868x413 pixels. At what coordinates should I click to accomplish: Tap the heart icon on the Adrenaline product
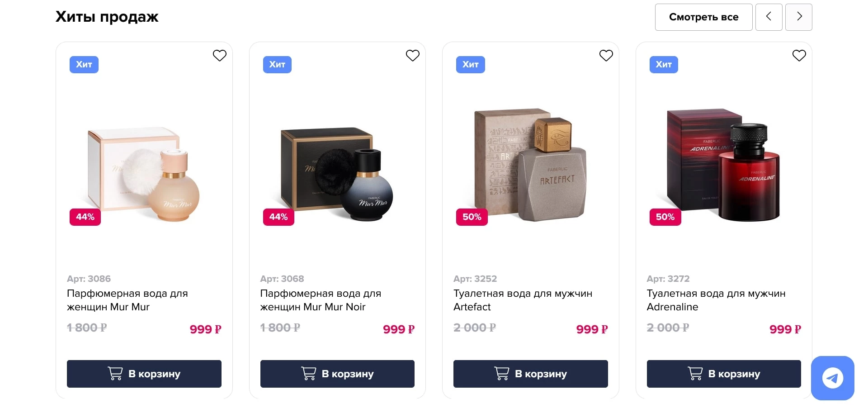799,55
